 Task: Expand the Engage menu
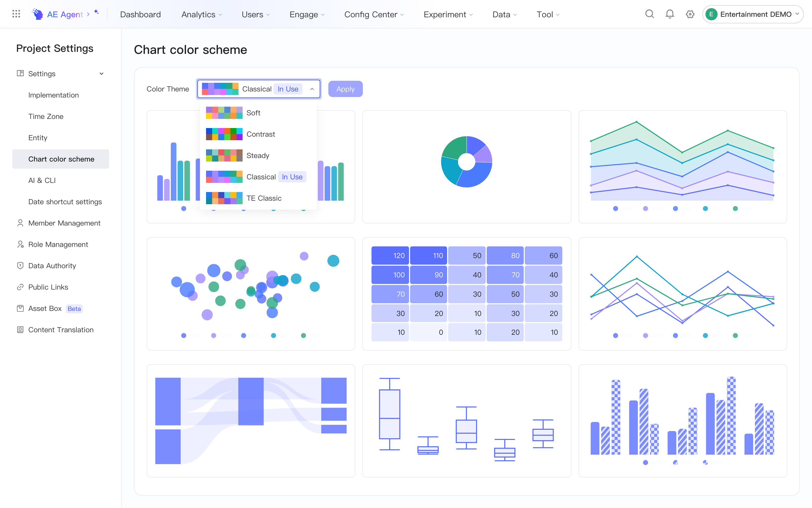pos(307,14)
